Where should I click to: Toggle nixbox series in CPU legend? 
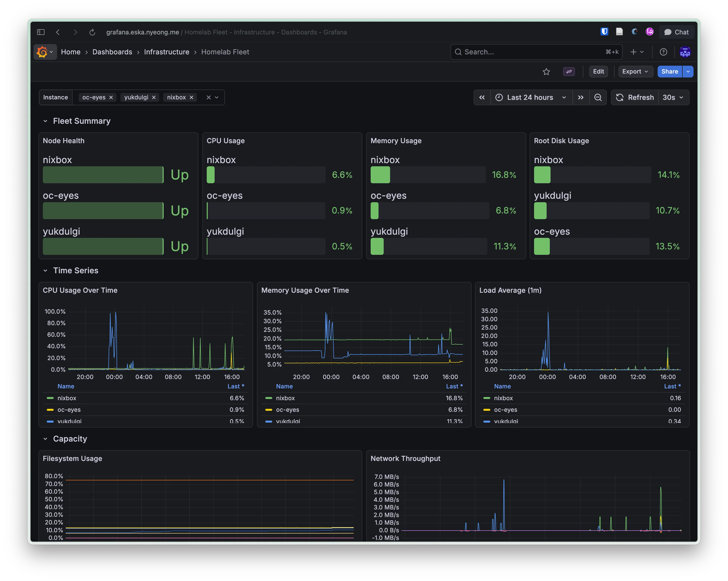pyautogui.click(x=67, y=398)
